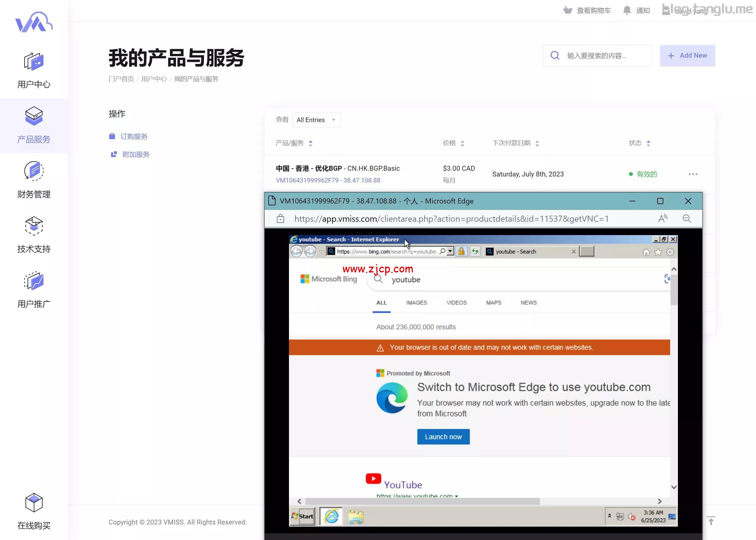Select the MAPS Bing tab
This screenshot has width=756, height=540.
[493, 302]
